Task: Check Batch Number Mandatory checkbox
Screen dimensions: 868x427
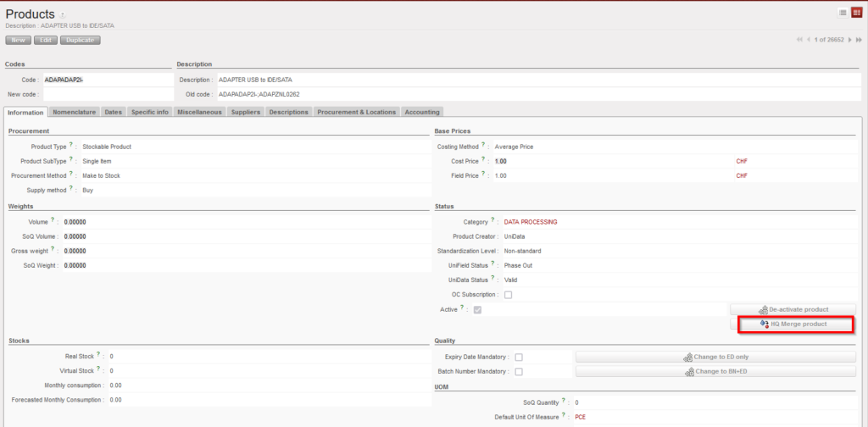Action: (518, 371)
